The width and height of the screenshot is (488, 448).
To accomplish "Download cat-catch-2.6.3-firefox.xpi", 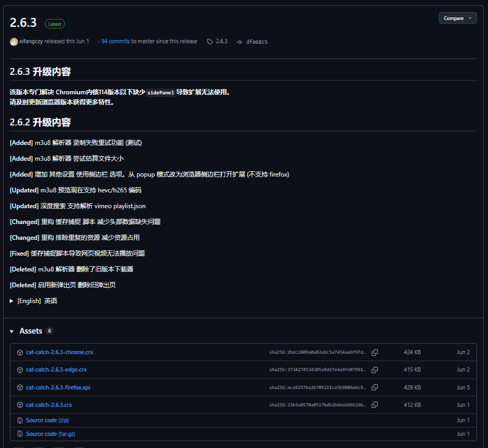I will 58,387.
